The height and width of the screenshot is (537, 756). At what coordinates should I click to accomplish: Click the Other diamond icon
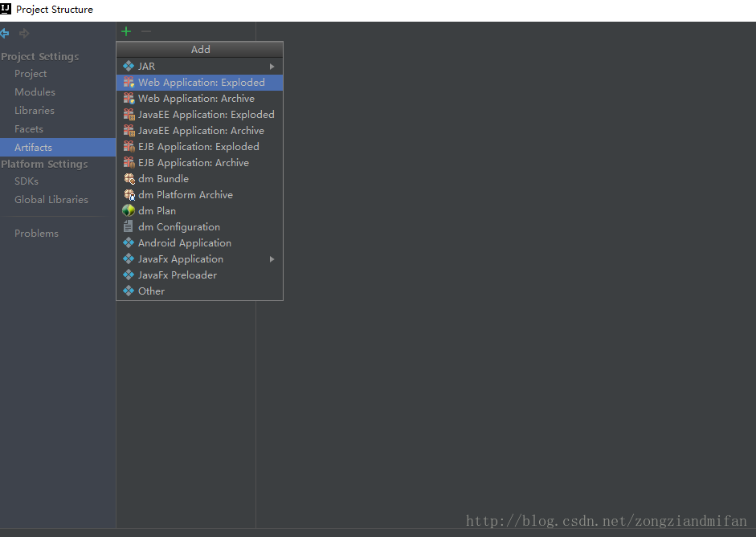point(129,291)
